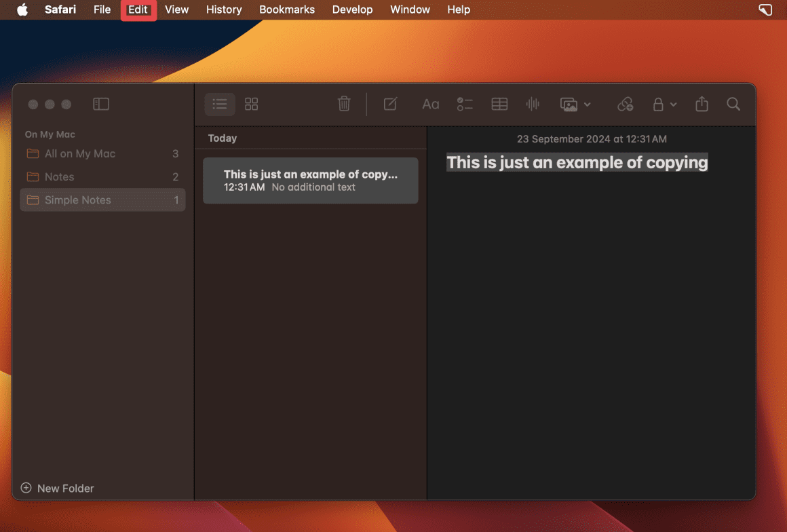This screenshot has width=787, height=532.
Task: Create a new note with the compose icon
Action: 390,104
